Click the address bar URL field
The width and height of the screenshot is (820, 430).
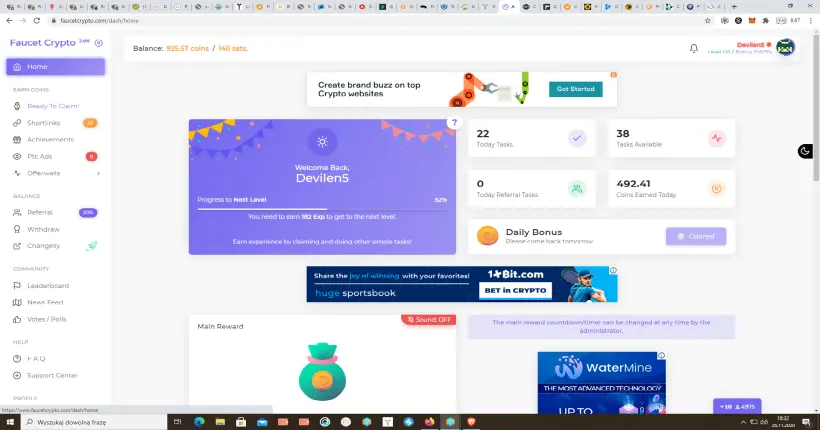(x=375, y=20)
